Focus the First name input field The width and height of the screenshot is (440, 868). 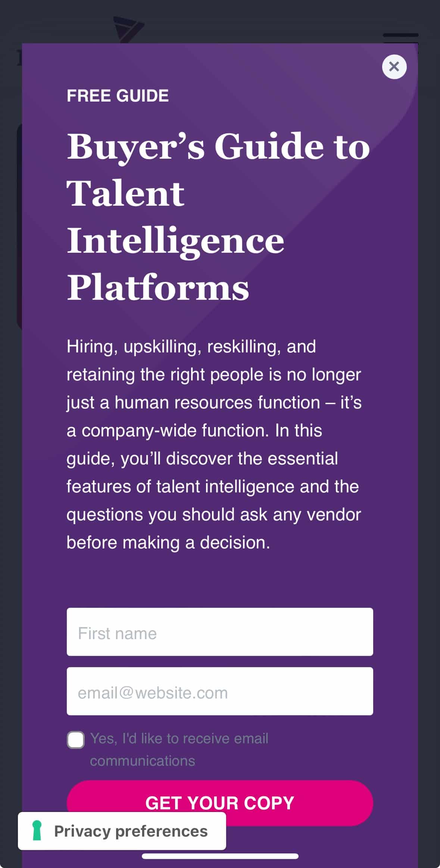(220, 632)
